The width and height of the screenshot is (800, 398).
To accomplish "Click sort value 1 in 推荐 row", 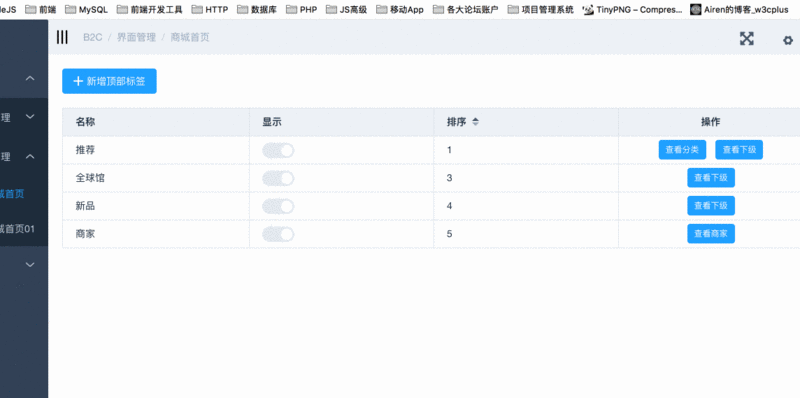I will tap(449, 150).
